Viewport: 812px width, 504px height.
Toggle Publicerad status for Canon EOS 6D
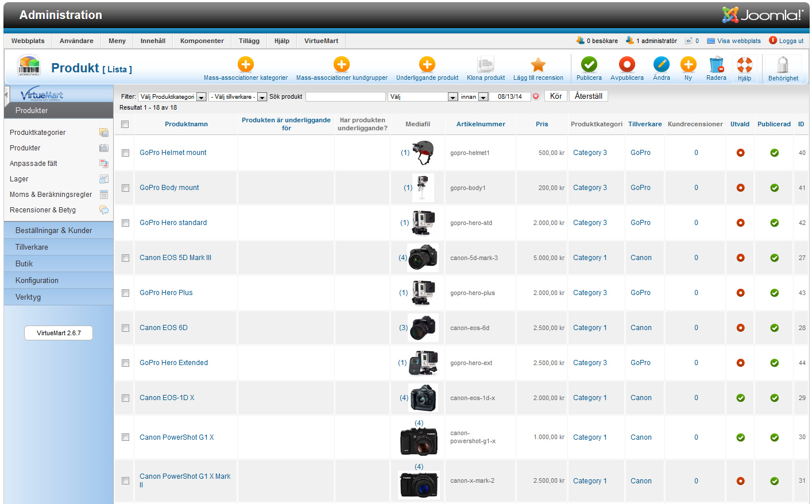tap(775, 328)
